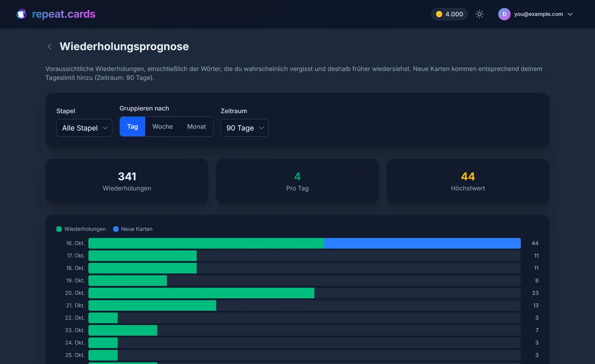
Task: Toggle the light/dark theme sun icon
Action: click(x=479, y=14)
